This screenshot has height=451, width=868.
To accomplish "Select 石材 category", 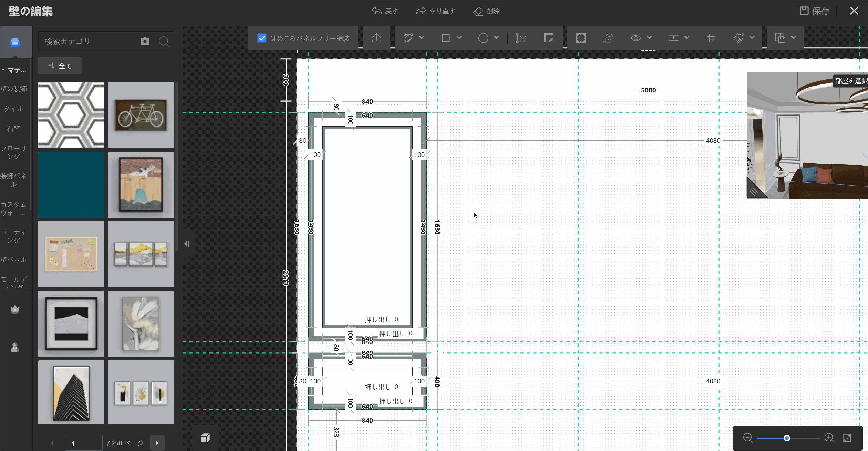I will [x=14, y=128].
